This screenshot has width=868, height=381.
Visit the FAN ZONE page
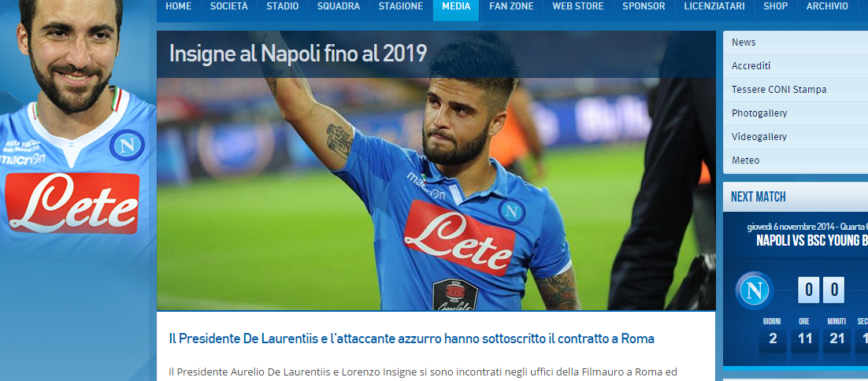511,7
